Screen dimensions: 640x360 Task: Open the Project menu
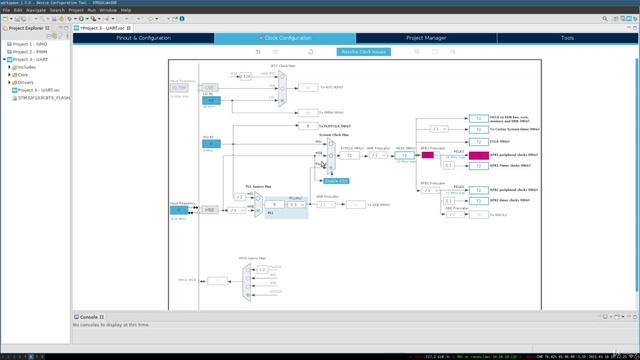(x=76, y=10)
